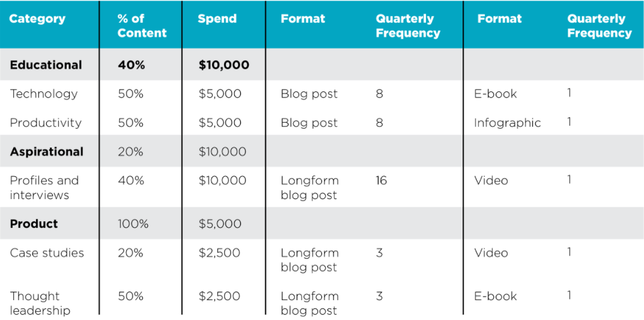Screen dimensions: 644x320
Task: Click the Video cell in Case studies row
Action: coord(491,253)
